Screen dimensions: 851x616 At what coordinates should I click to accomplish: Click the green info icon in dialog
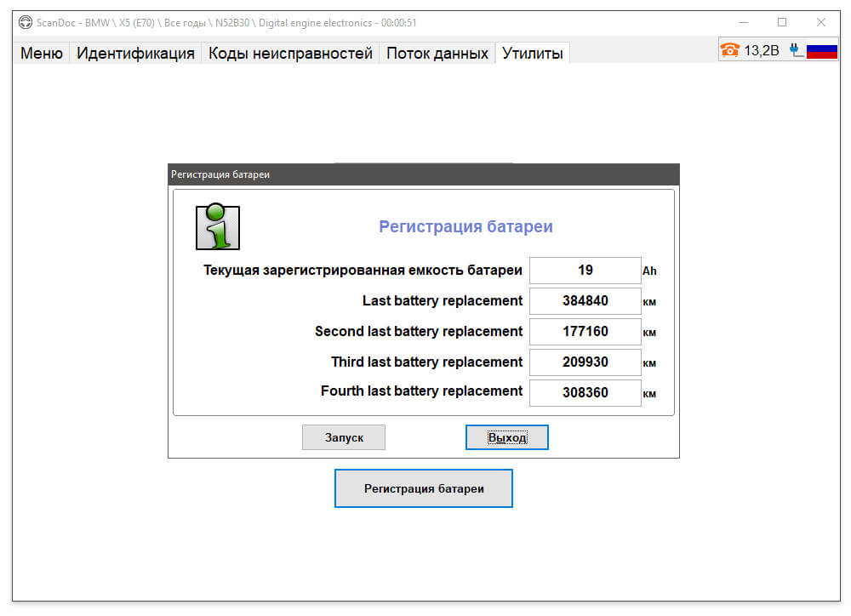(218, 226)
